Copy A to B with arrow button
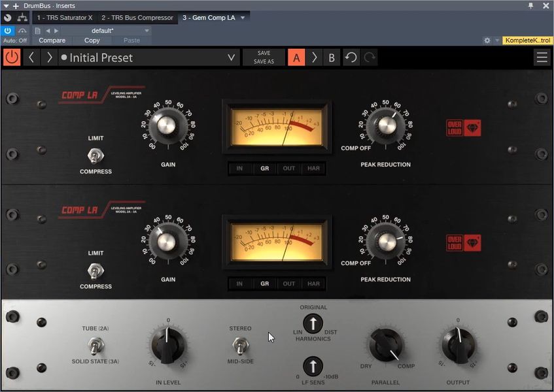This screenshot has height=392, width=554. [314, 57]
